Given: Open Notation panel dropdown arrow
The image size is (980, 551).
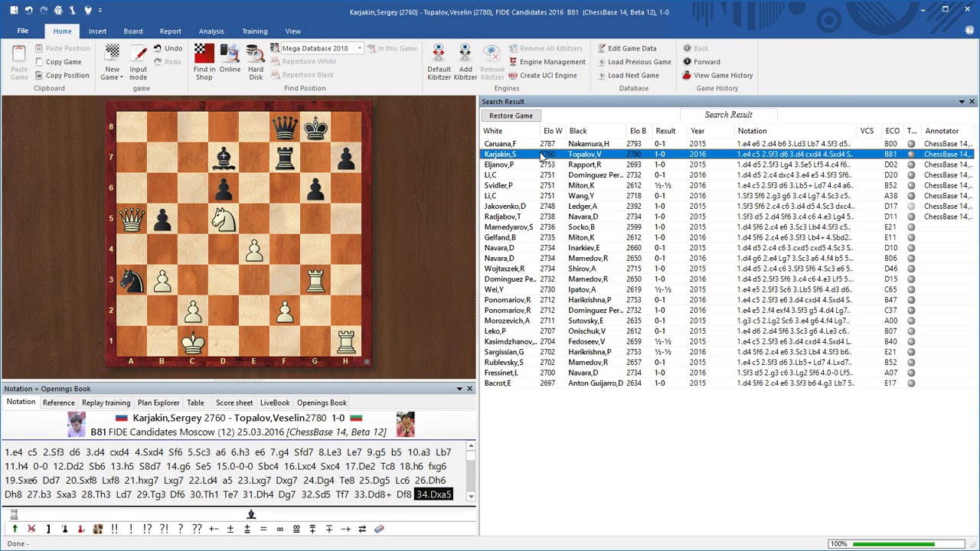Looking at the screenshot, I should (459, 389).
